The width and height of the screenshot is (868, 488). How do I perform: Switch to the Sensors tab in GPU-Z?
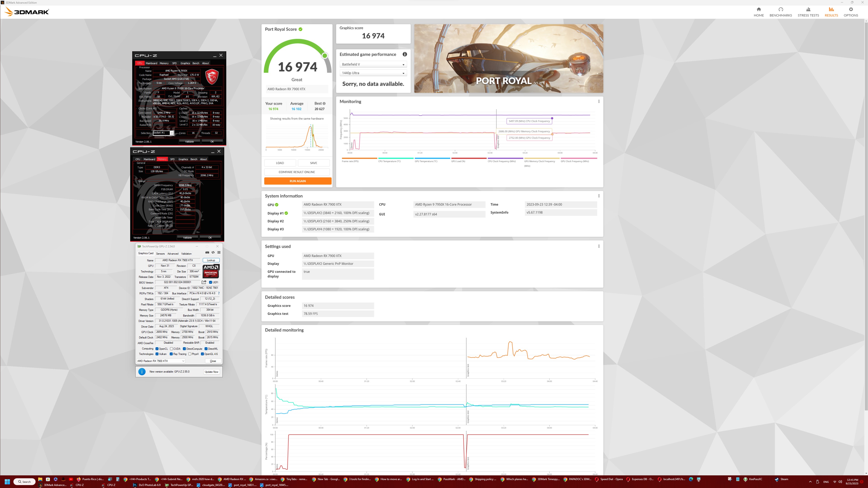click(x=160, y=253)
